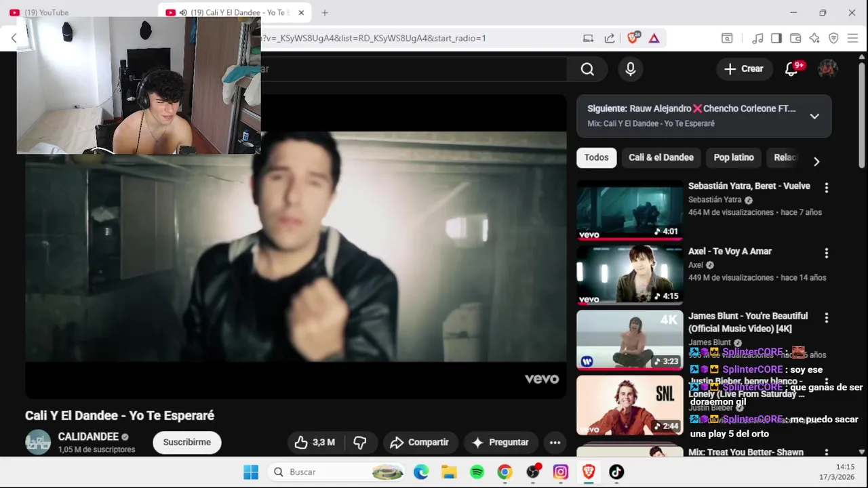
Task: Click the taskbar "Buscar" search box
Action: [x=336, y=472]
